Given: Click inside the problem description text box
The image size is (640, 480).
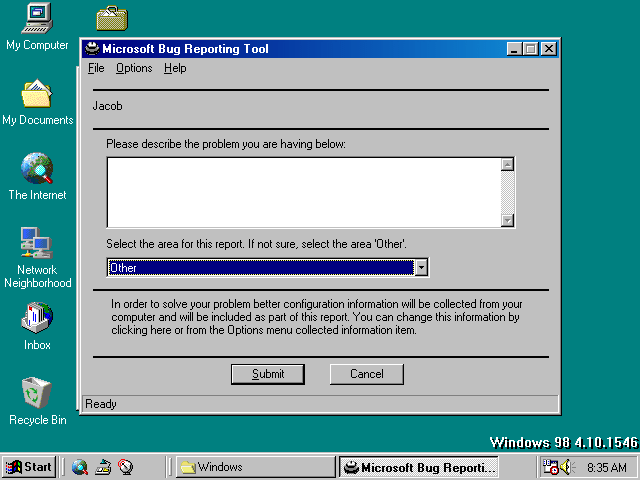Looking at the screenshot, I should click(304, 192).
